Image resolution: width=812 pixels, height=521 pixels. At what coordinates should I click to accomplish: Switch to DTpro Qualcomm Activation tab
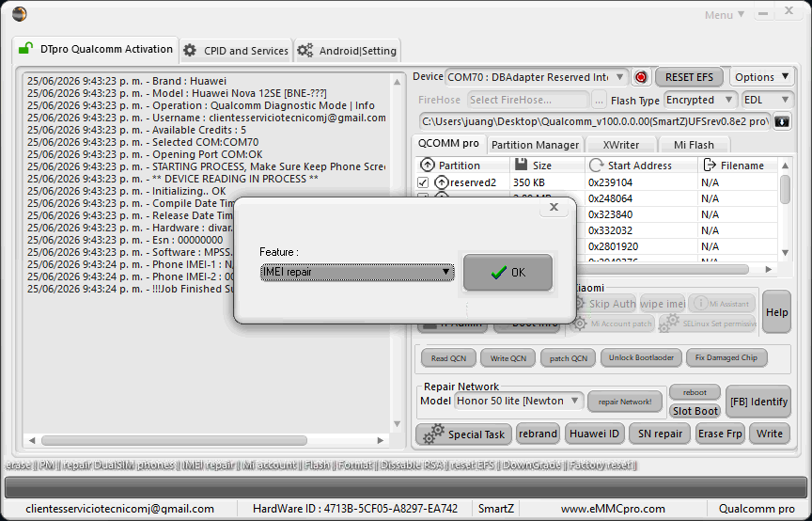click(x=96, y=49)
